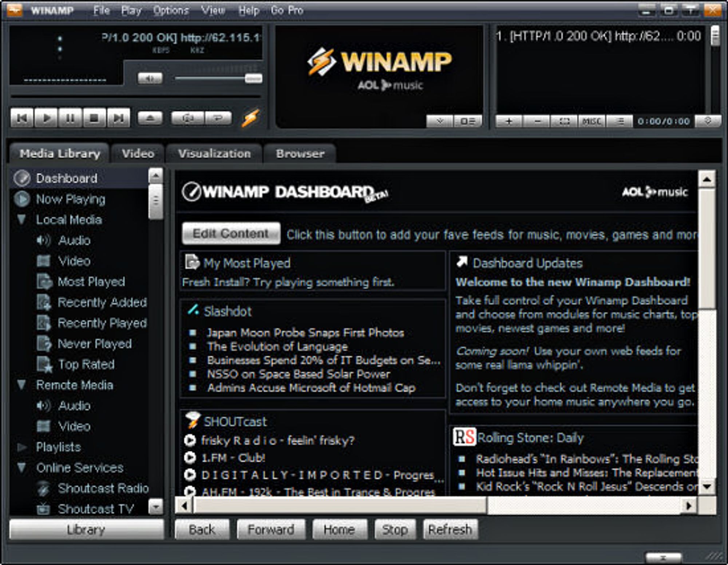
Task: Stop playback with the square Stop button
Action: pyautogui.click(x=94, y=118)
